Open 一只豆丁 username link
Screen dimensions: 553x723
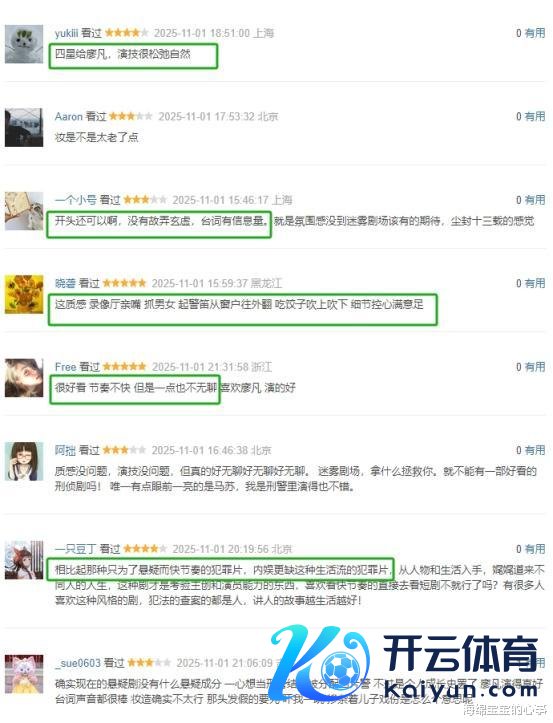[76, 549]
